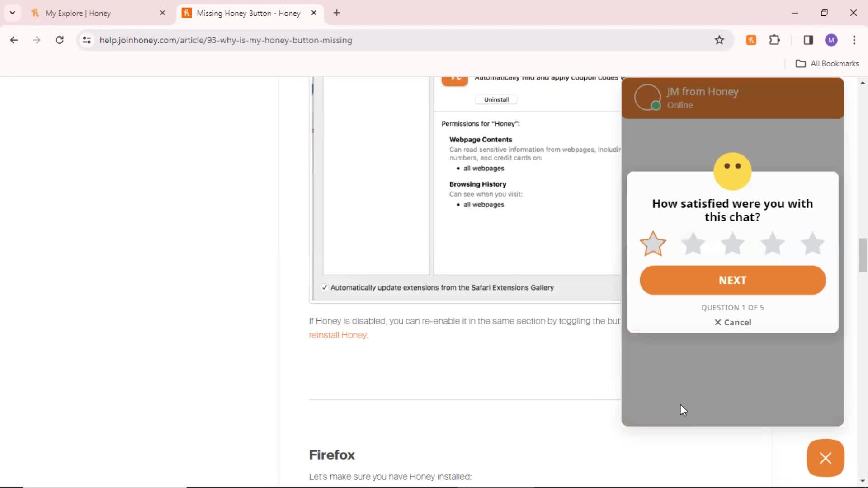Open the Honey extension icon
Image resolution: width=868 pixels, height=488 pixels.
(751, 40)
